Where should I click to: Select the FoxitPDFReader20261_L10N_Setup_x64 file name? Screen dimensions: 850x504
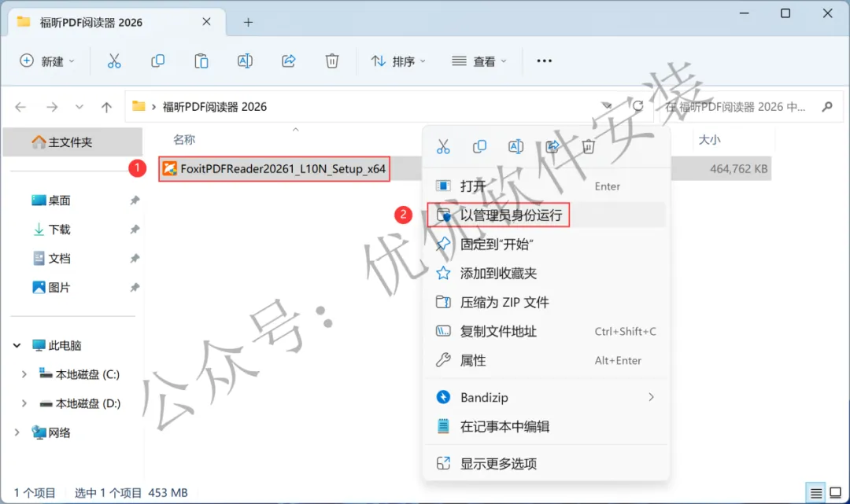coord(283,169)
